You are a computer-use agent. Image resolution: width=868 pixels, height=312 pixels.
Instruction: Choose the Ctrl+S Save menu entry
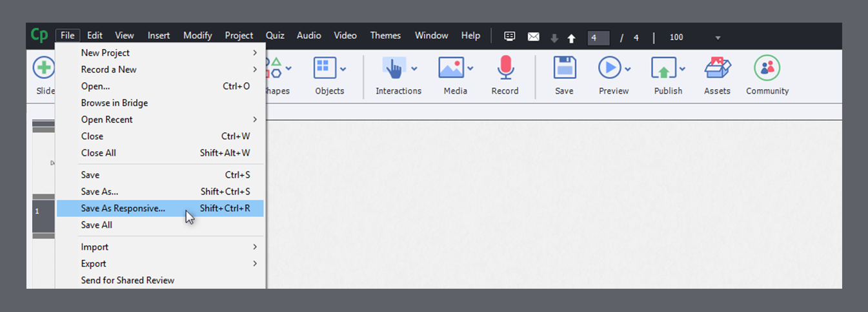pyautogui.click(x=160, y=175)
